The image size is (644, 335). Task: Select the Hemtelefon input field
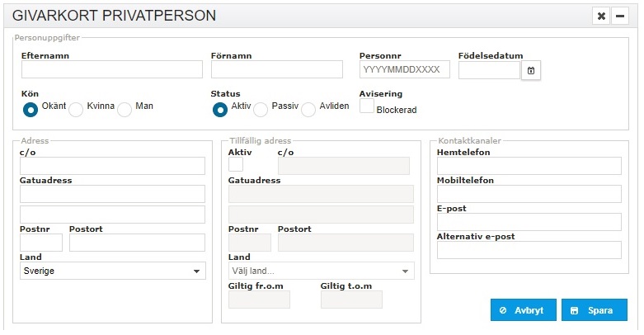(x=529, y=166)
